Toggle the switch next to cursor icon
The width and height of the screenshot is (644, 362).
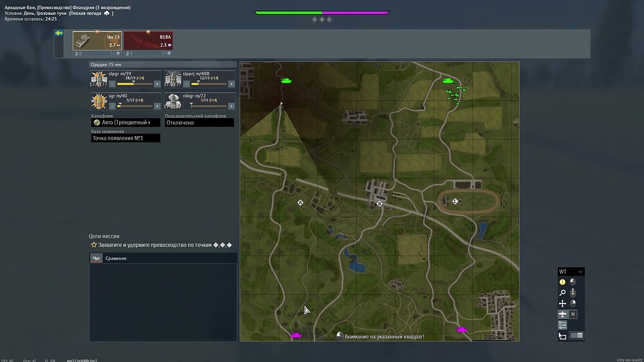576,336
